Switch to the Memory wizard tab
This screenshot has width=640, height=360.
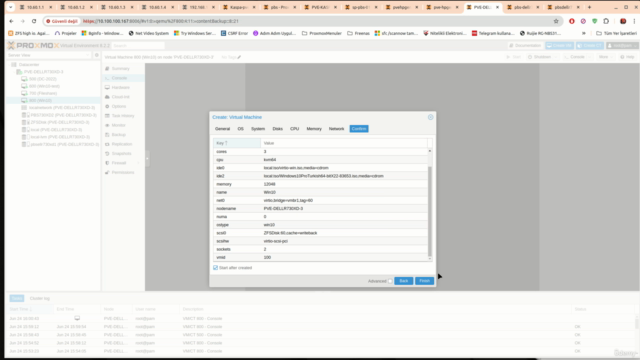(314, 129)
